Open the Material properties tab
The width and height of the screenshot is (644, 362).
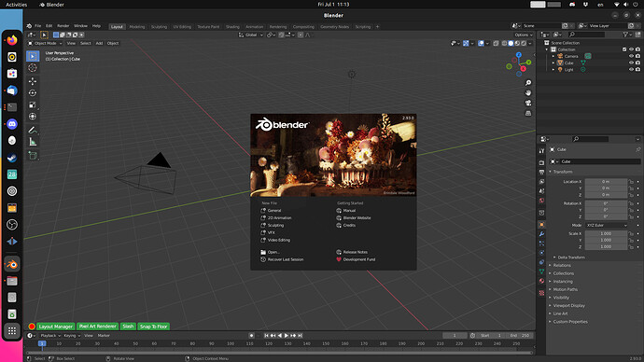541,281
